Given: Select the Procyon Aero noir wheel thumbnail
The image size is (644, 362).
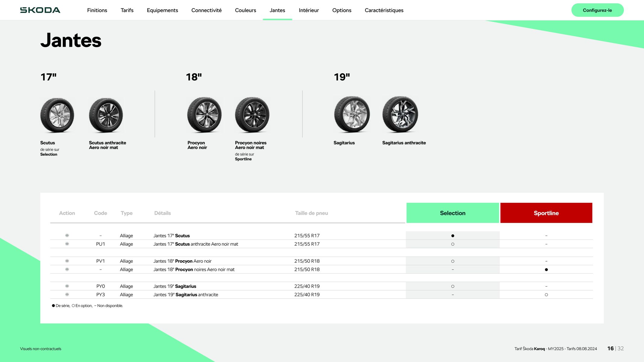Looking at the screenshot, I should 204,115.
